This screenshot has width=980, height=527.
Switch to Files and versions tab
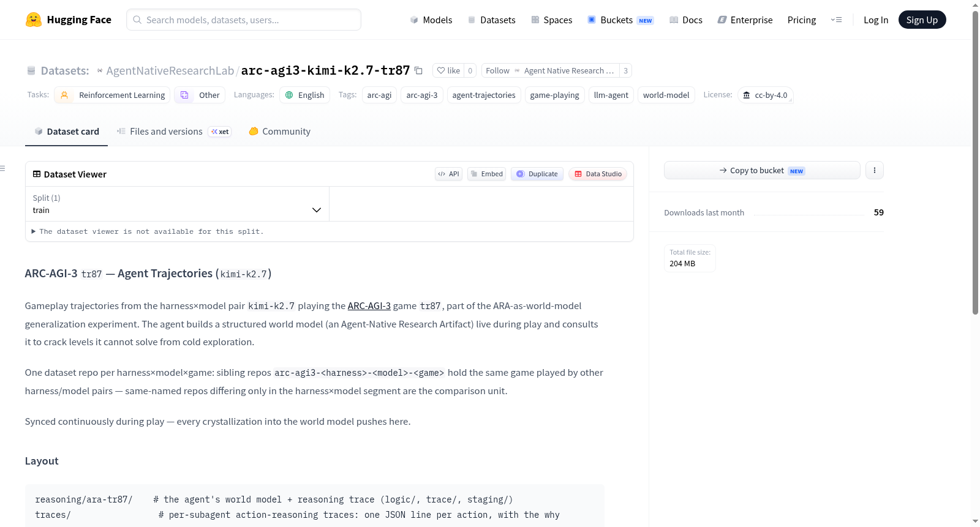(x=173, y=131)
